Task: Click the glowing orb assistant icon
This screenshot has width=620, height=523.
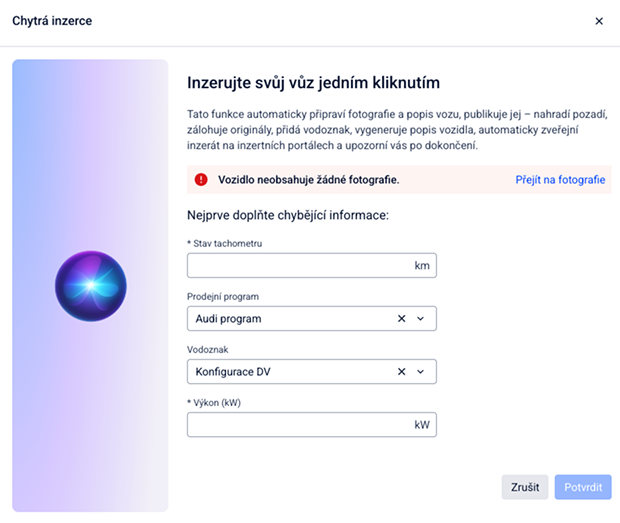Action: click(91, 286)
